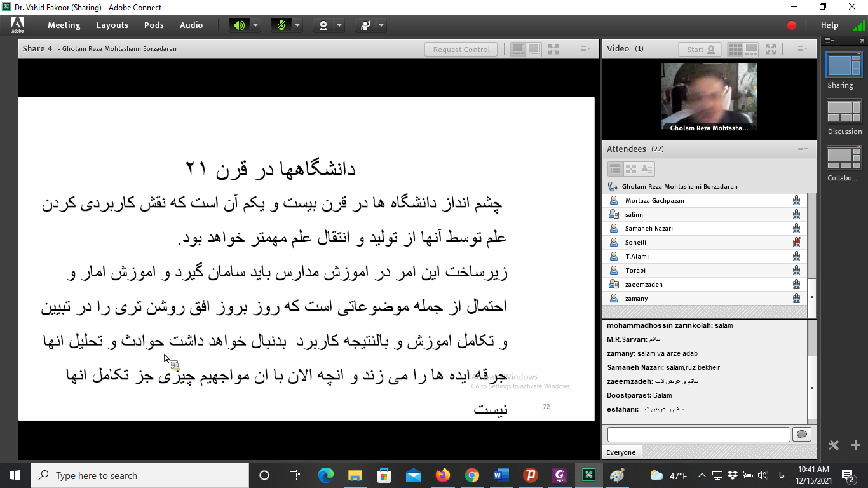Start your webcam with the camera icon

[323, 25]
